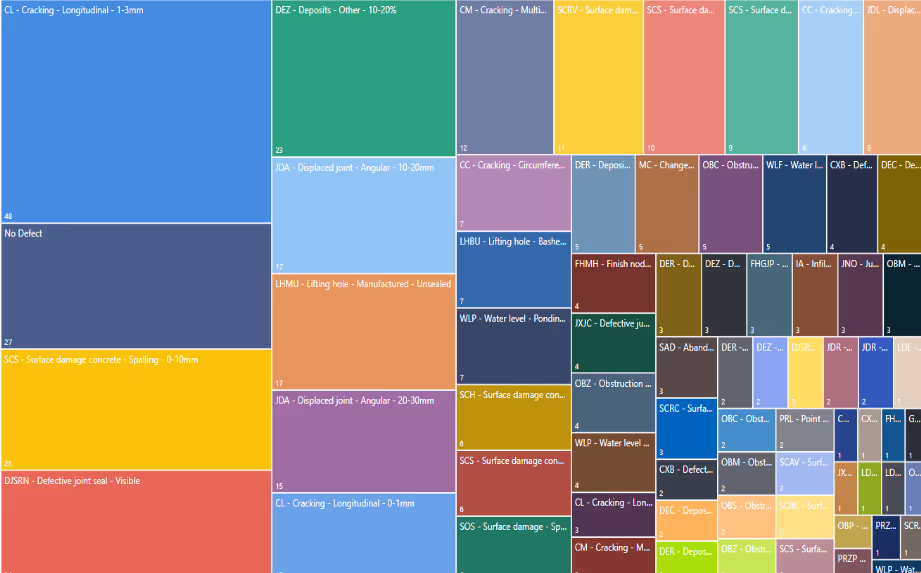Select SCS Surface damage concrete Spalling 0-10mm tile

click(136, 410)
